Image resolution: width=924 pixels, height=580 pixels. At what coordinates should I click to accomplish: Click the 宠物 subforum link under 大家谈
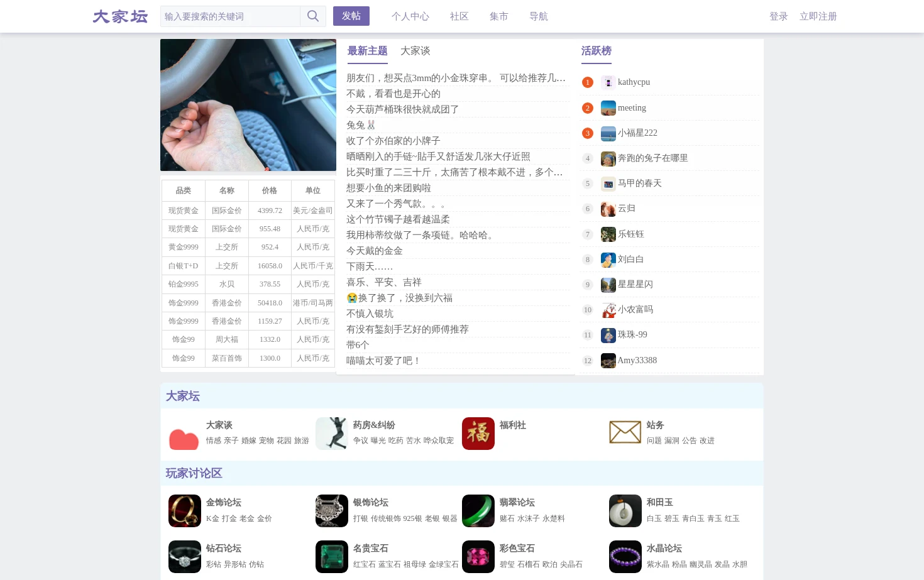click(267, 441)
